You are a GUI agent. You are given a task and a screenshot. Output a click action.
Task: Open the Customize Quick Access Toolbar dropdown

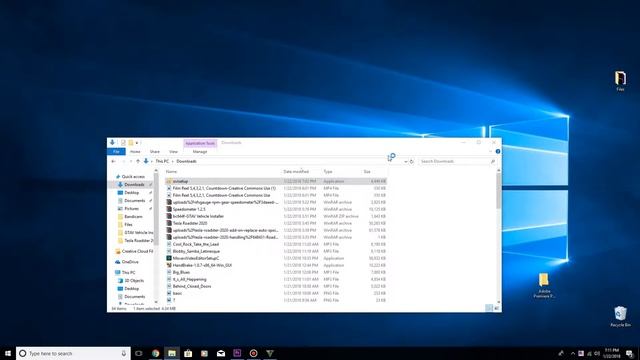point(137,143)
